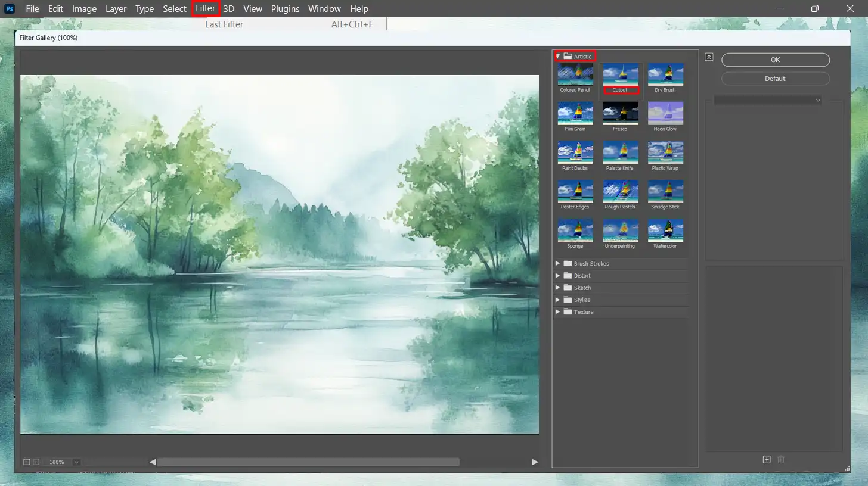
Task: Open the Edit menu
Action: [x=55, y=8]
